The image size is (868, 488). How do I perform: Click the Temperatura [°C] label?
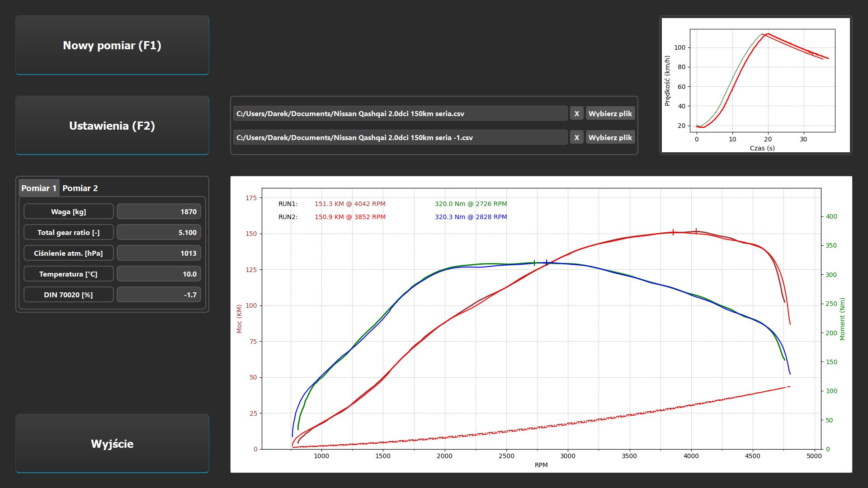pyautogui.click(x=68, y=274)
